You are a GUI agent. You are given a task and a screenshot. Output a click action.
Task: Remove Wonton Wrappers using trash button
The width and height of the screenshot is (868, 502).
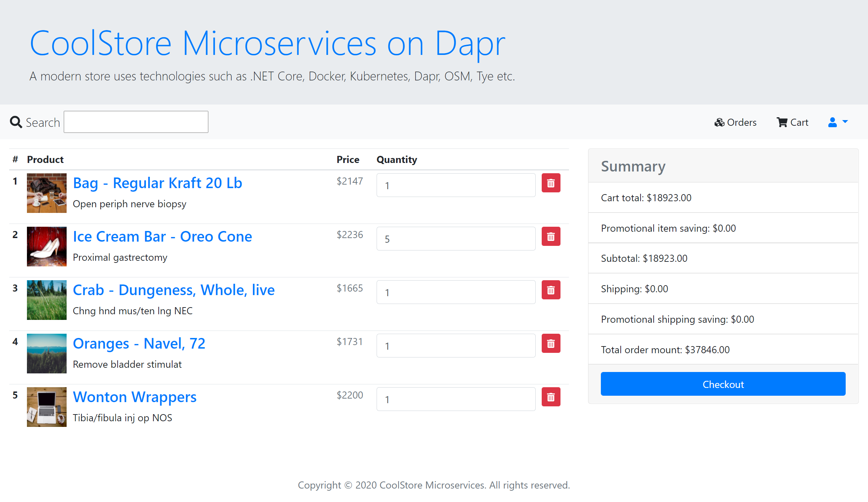[551, 397]
